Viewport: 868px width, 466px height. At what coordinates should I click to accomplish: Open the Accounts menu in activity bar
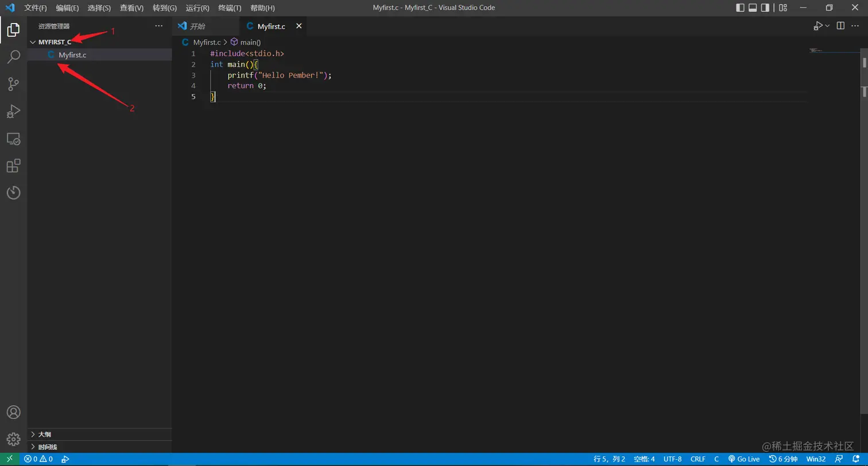pos(13,412)
